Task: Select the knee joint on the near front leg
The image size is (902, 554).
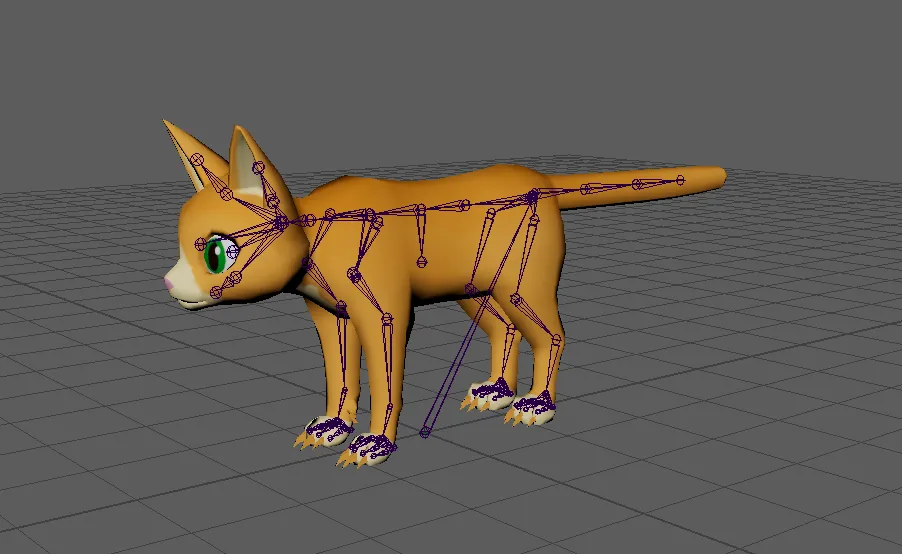Action: (x=387, y=318)
